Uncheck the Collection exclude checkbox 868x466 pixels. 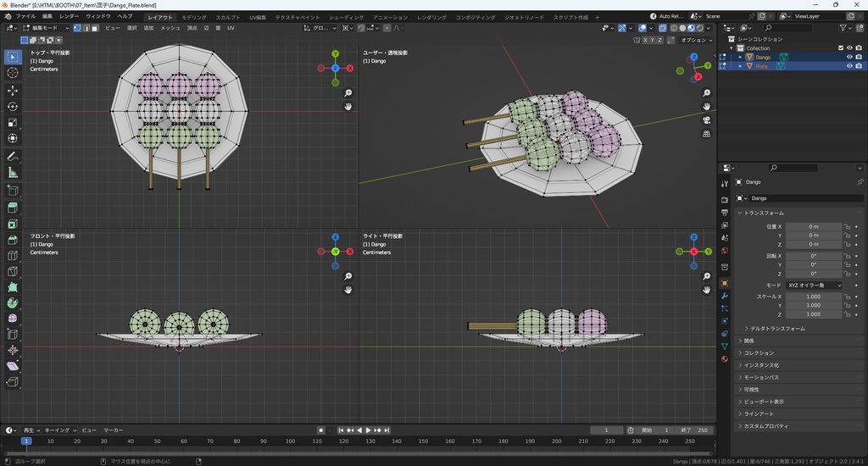pos(841,48)
